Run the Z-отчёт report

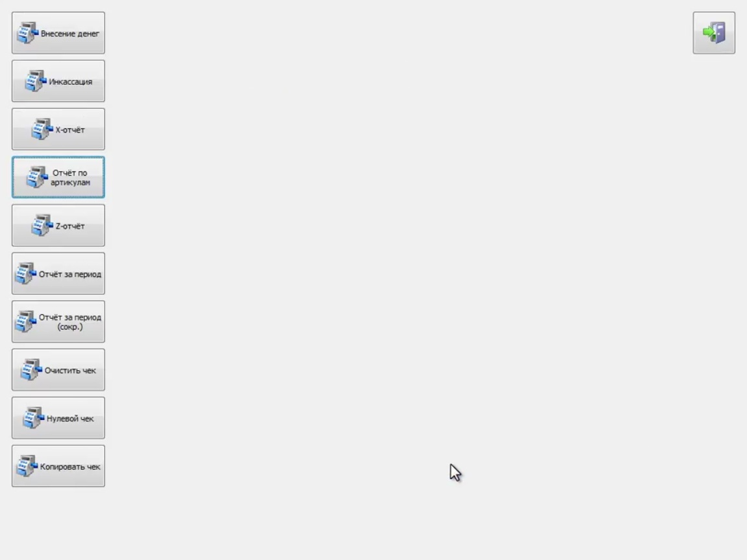click(x=58, y=226)
